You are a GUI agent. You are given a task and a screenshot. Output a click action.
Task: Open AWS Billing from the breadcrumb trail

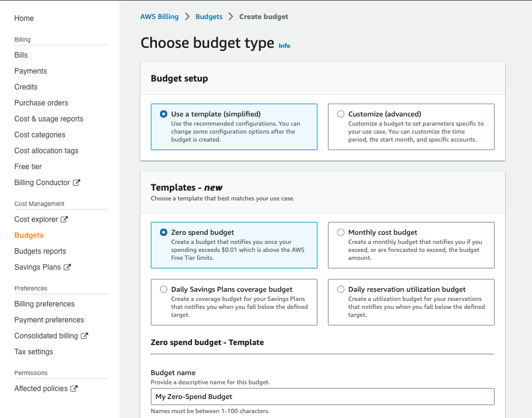coord(159,17)
